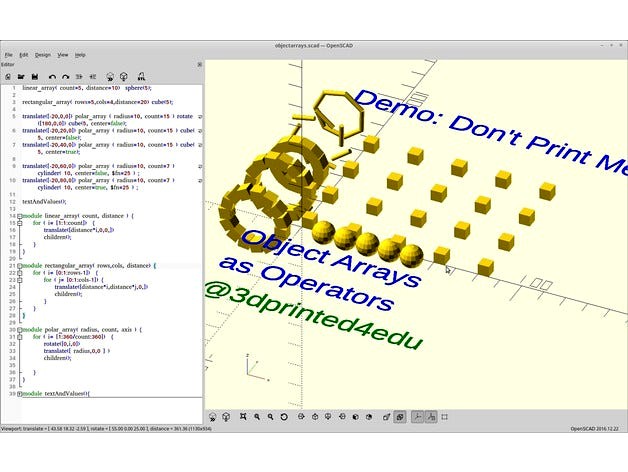Click the Export as STL icon

[x=141, y=77]
